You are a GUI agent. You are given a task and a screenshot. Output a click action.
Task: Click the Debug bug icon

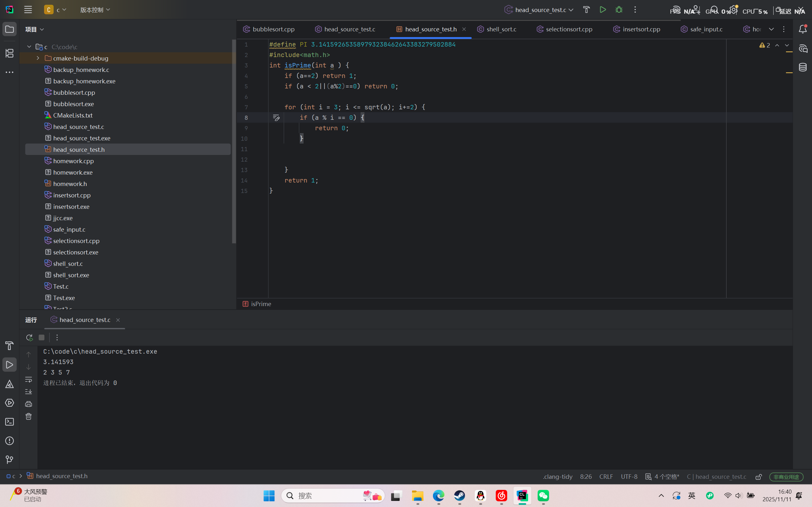click(619, 10)
